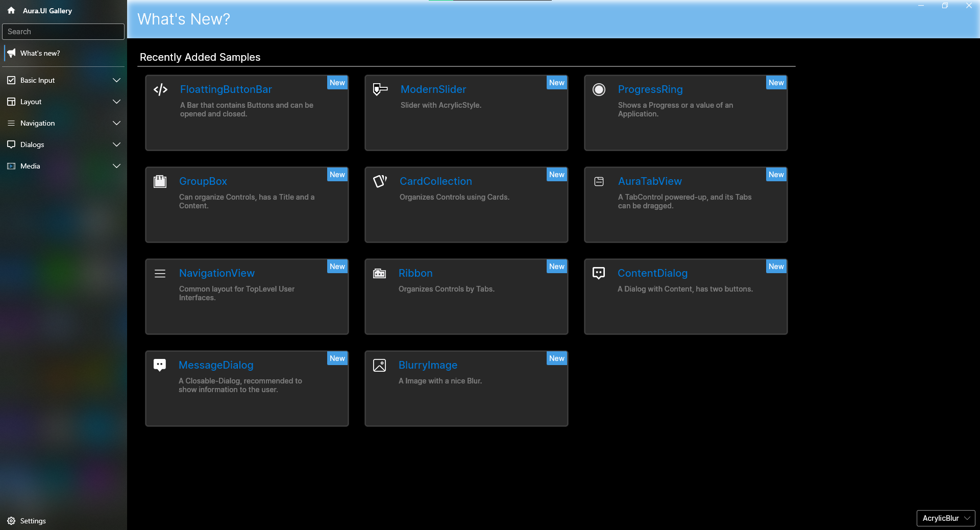Click the tab icon on AuraTabView card
Screen dimensions: 980x530
click(599, 181)
